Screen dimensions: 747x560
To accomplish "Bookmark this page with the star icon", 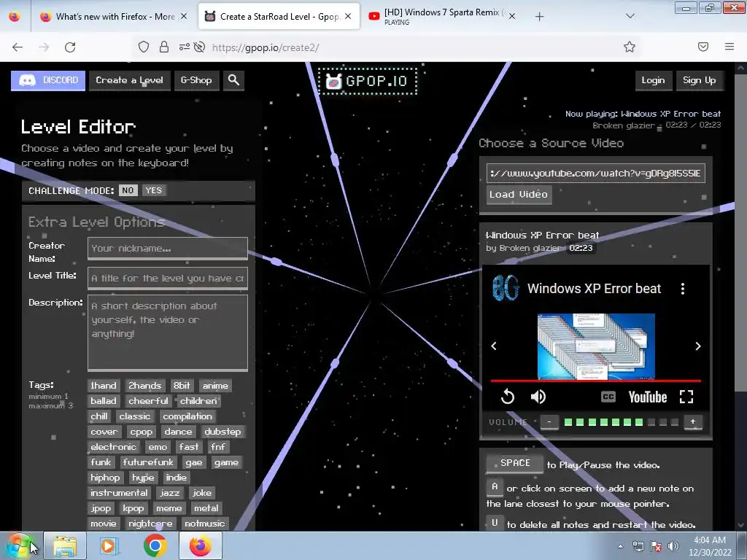I will (630, 47).
